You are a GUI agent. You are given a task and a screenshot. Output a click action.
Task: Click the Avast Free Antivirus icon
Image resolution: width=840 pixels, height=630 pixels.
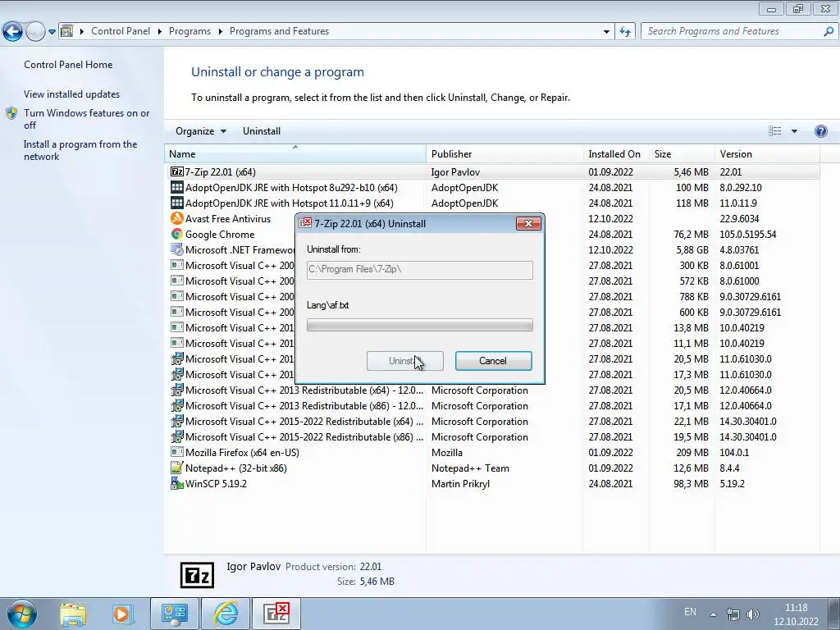click(177, 218)
